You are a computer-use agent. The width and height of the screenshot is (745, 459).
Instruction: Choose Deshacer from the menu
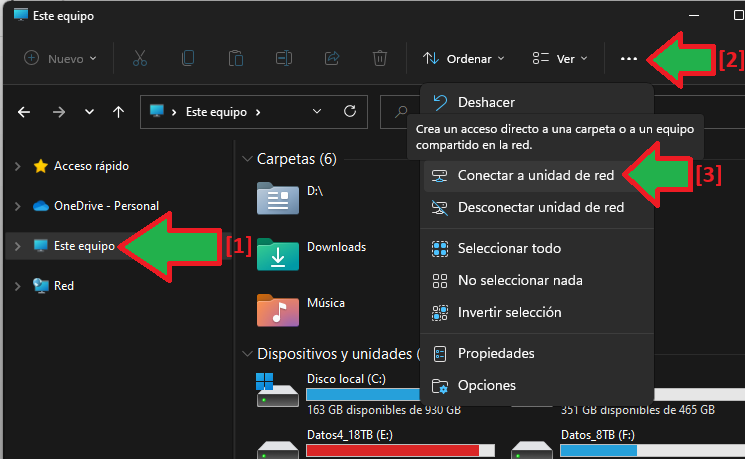[x=537, y=102]
